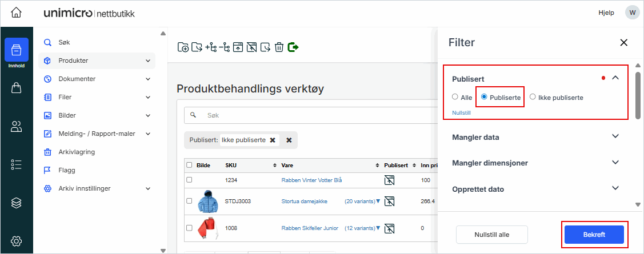Click the filter panel vertical scrollbar
Image resolution: width=644 pixels, height=254 pixels.
coord(638,95)
